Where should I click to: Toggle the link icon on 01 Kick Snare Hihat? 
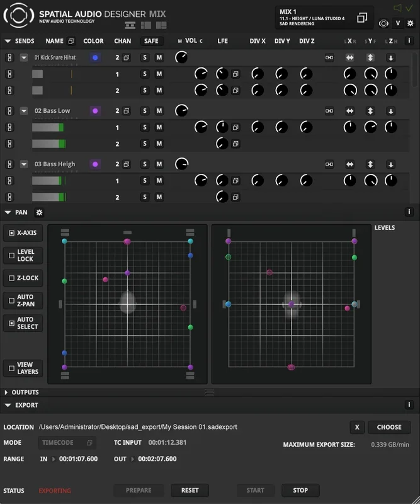pyautogui.click(x=329, y=58)
